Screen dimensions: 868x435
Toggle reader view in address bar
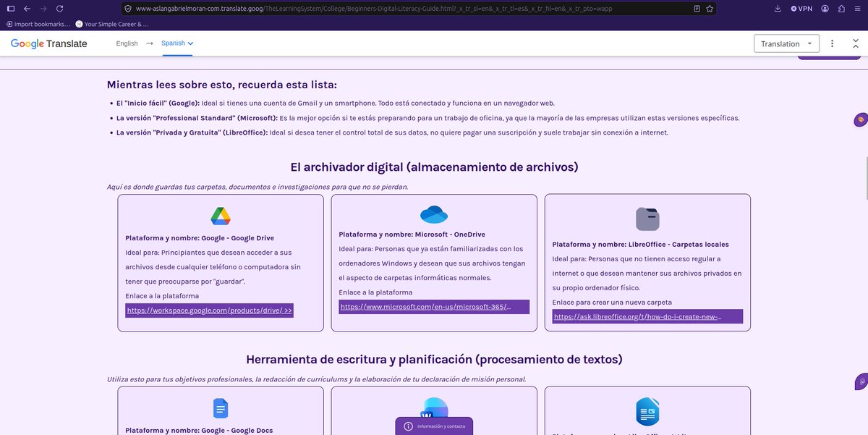(x=697, y=9)
